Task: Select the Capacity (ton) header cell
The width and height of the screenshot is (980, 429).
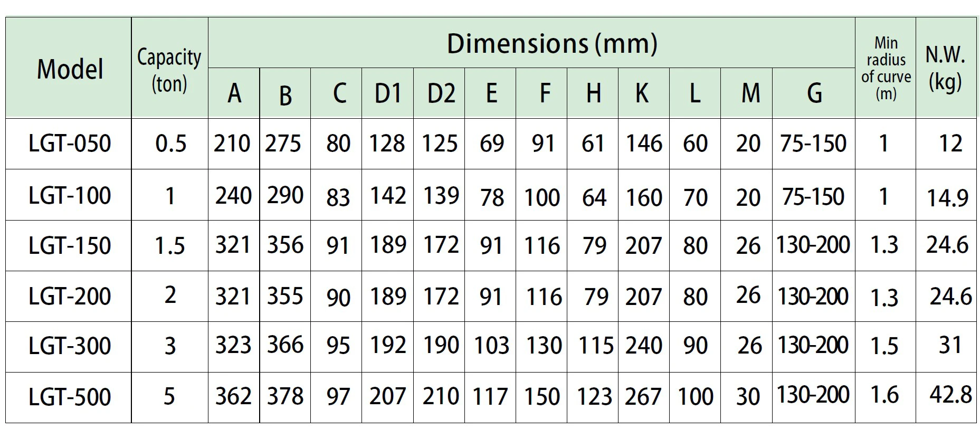Action: [169, 69]
